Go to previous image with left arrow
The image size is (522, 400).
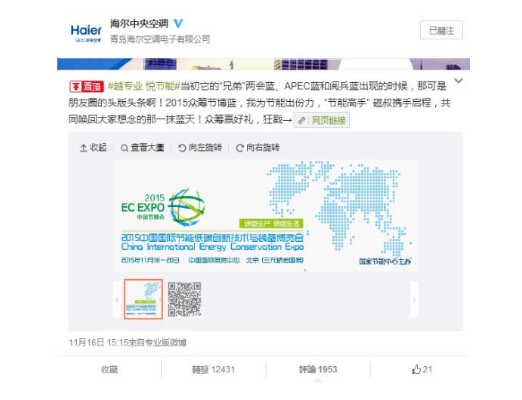[117, 299]
